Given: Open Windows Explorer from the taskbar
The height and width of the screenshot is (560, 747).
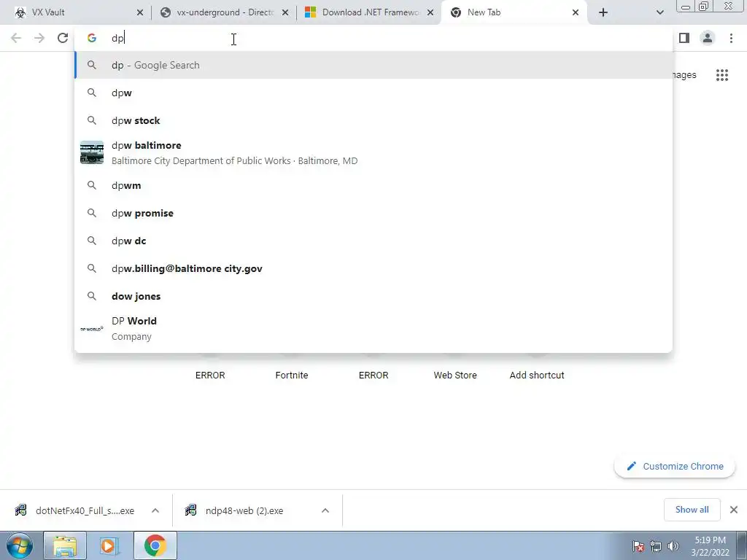Looking at the screenshot, I should [x=65, y=545].
